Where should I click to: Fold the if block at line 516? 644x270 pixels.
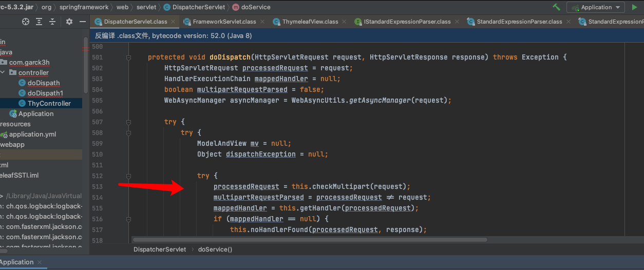pos(129,219)
